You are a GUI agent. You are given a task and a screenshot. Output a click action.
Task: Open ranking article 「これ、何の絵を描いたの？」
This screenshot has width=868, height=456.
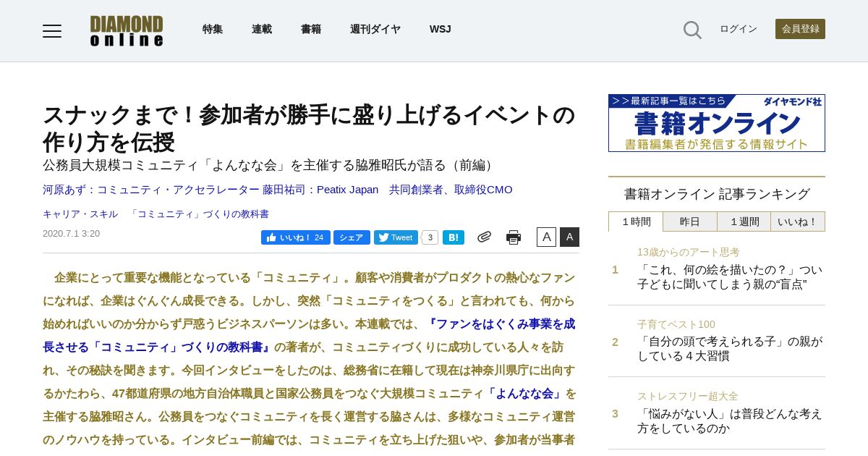point(730,276)
